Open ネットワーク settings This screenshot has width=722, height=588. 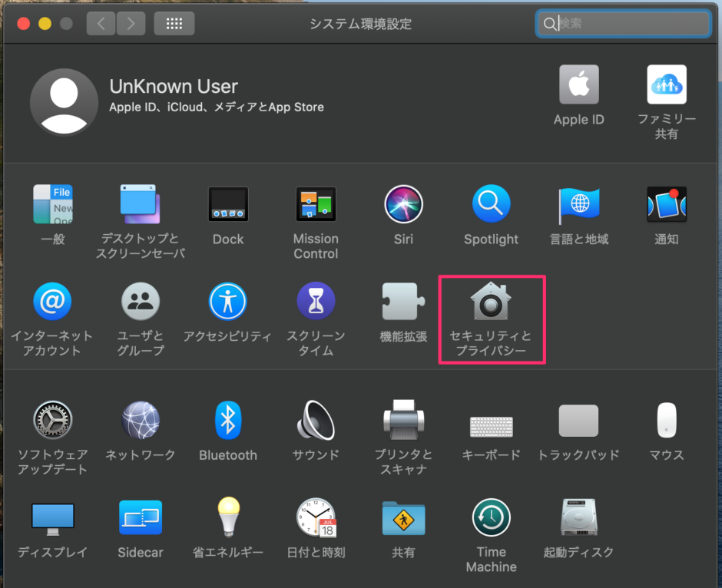click(141, 421)
